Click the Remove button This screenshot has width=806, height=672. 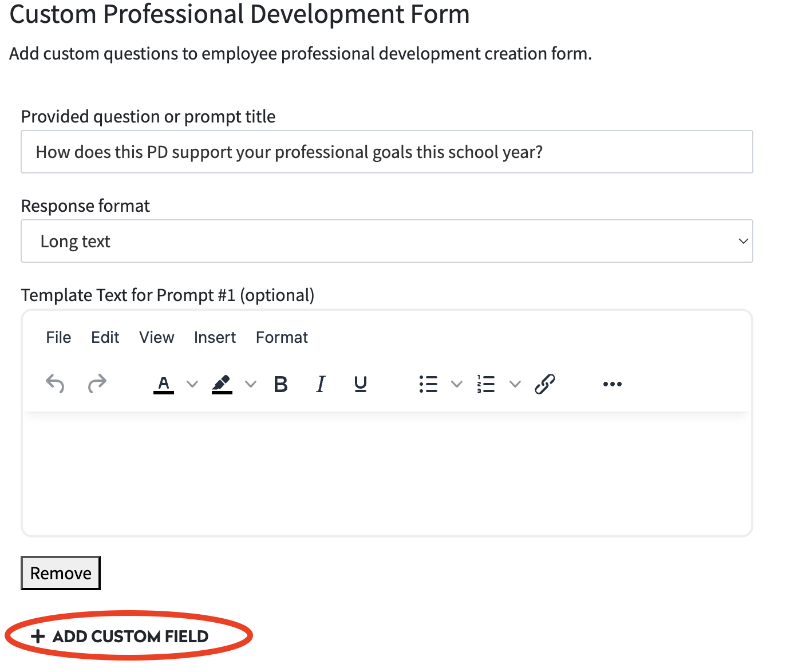61,573
